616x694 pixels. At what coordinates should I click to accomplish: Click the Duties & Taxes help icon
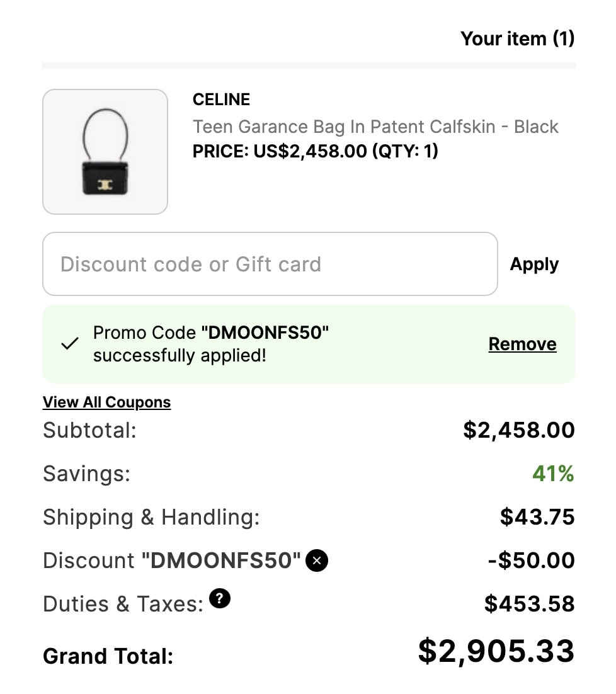tap(219, 598)
